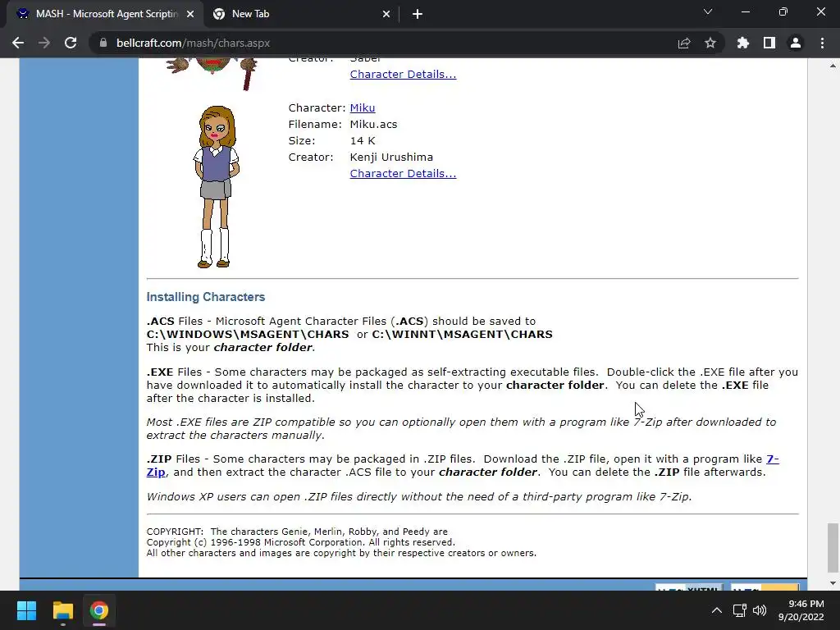Open network settings tray icon
Screen dimensions: 840x630
(740, 610)
